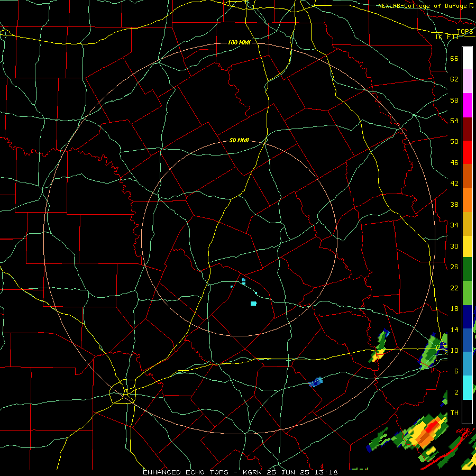This screenshot has height=476, width=476.
Task: Click the "K FT" legend units label
Action: point(447,36)
